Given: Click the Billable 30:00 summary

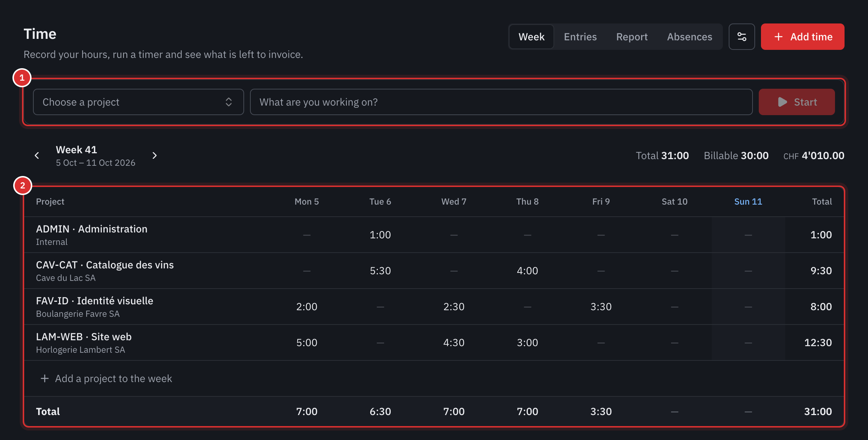Looking at the screenshot, I should pos(736,156).
